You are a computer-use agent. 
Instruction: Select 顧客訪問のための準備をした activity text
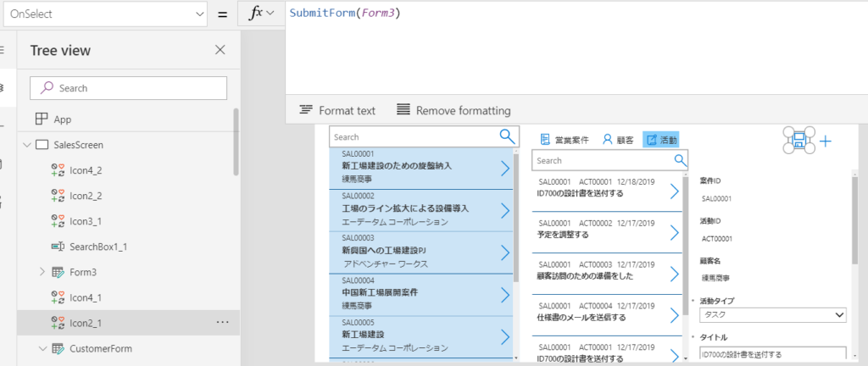pos(585,276)
